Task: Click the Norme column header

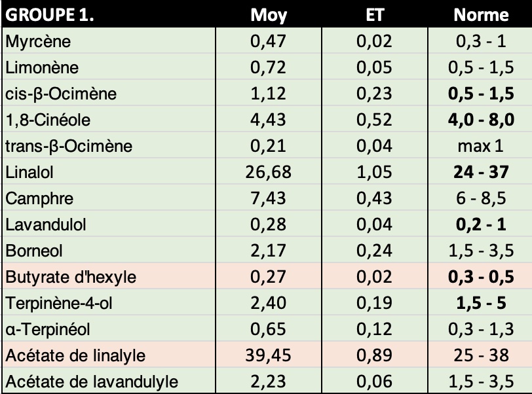Action: pyautogui.click(x=480, y=14)
